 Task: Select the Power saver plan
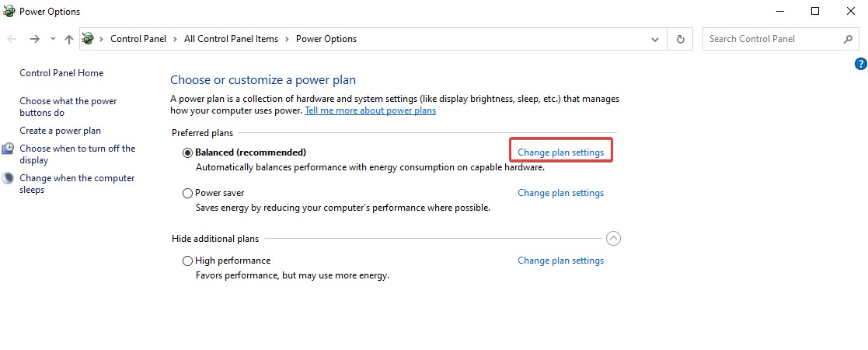pyautogui.click(x=187, y=193)
